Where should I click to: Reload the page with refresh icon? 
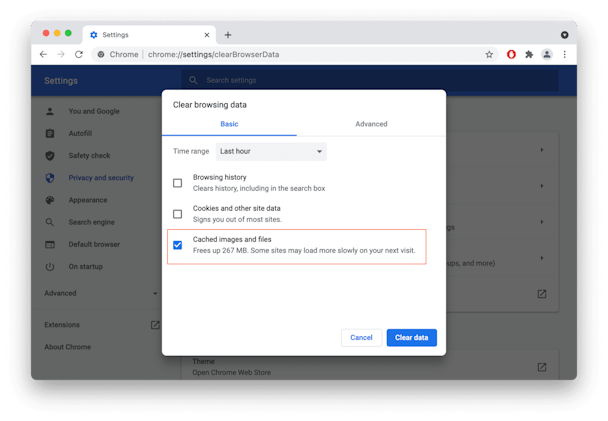[x=79, y=54]
